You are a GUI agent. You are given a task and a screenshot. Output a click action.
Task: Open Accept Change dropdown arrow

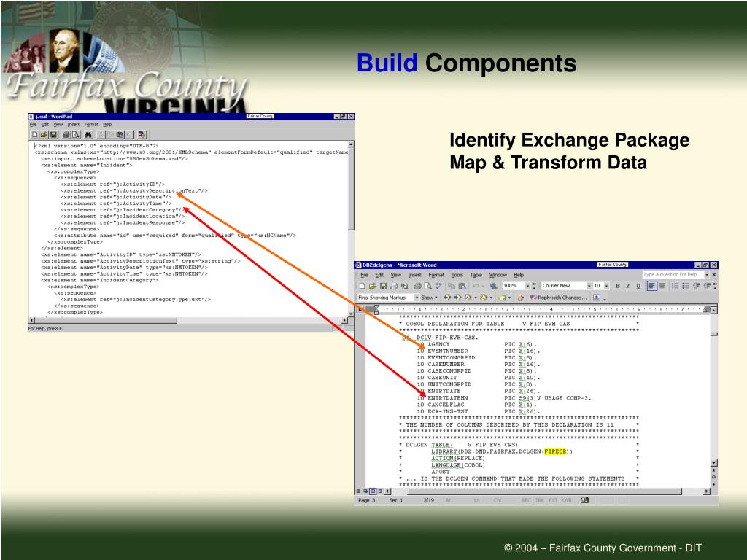click(476, 297)
